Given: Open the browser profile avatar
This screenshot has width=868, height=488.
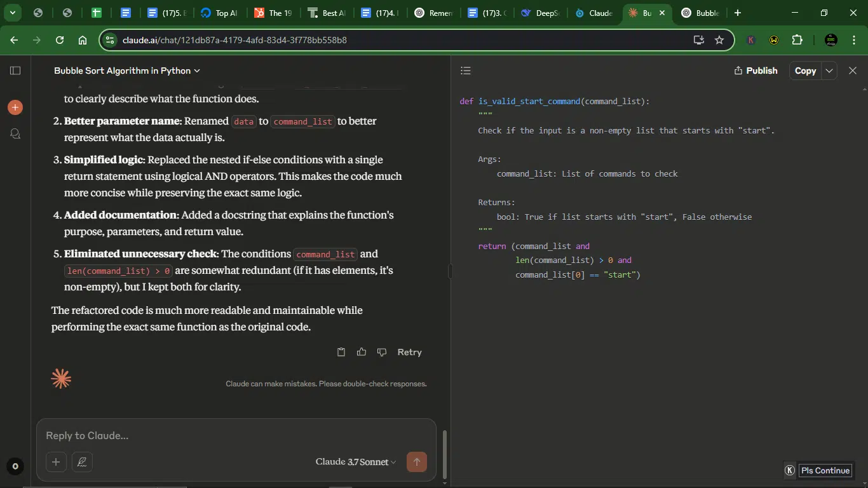Looking at the screenshot, I should click(x=831, y=40).
